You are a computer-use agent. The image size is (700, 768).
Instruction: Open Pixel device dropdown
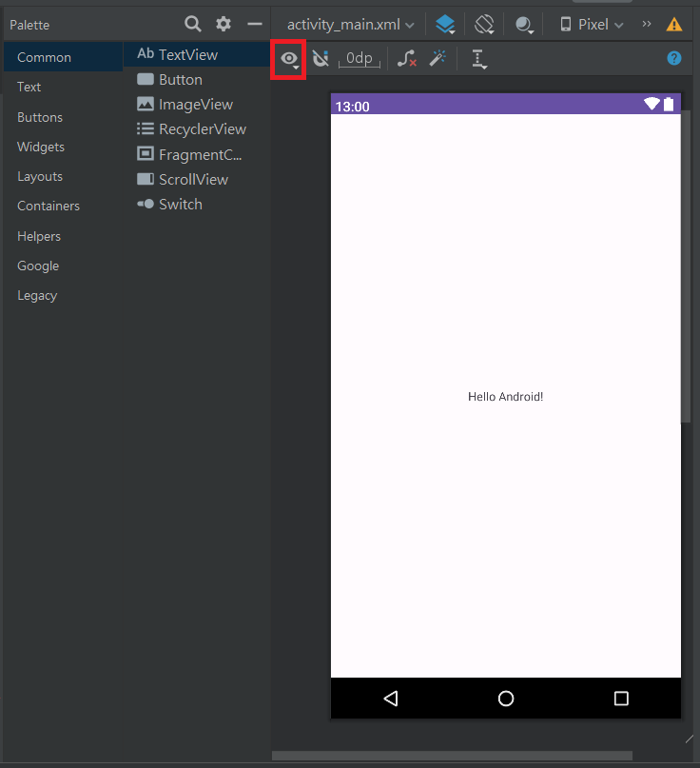tap(592, 25)
